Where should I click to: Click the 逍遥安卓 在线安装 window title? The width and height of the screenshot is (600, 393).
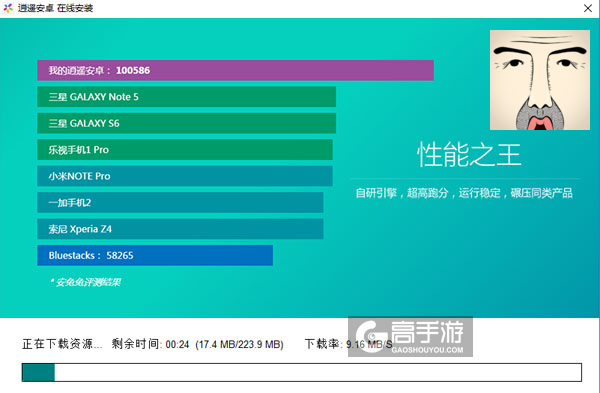coord(55,8)
